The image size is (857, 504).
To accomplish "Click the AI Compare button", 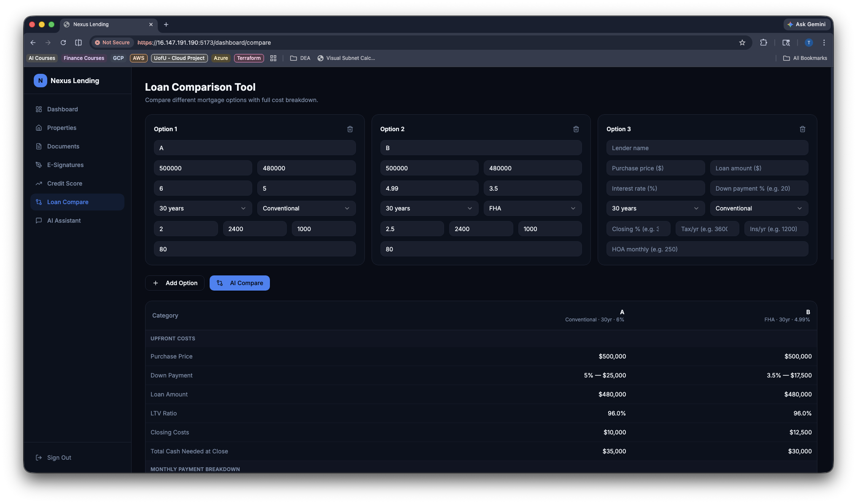I will point(240,283).
